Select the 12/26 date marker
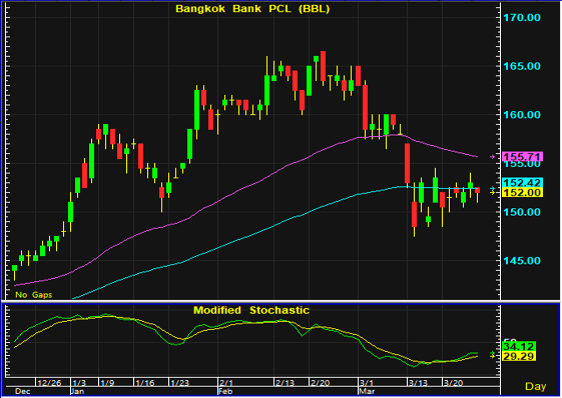 49,383
